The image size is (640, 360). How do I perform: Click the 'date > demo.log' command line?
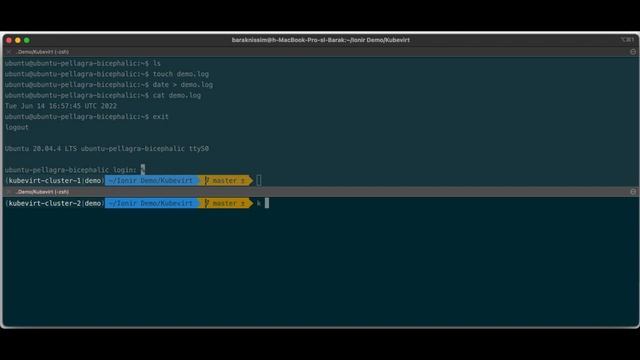pyautogui.click(x=109, y=84)
